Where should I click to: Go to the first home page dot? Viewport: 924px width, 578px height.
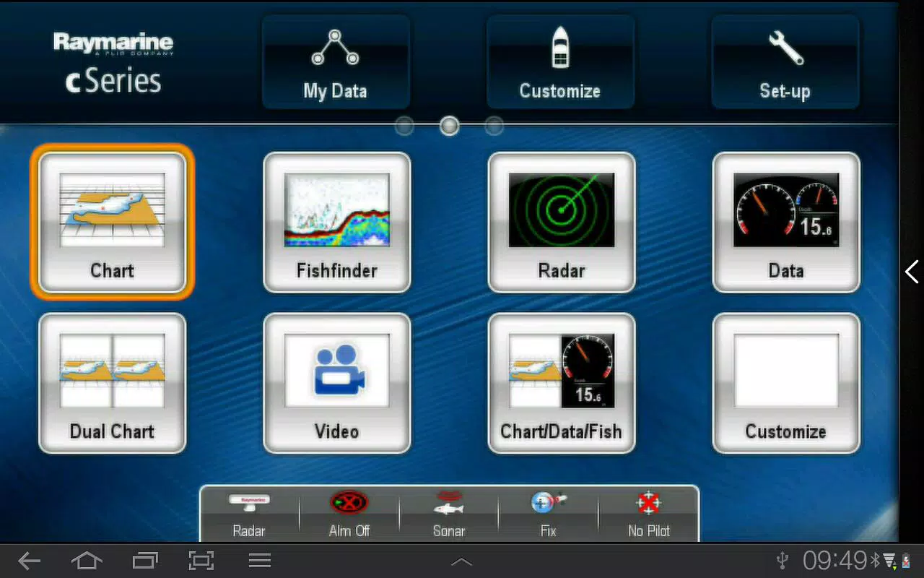[x=404, y=126]
